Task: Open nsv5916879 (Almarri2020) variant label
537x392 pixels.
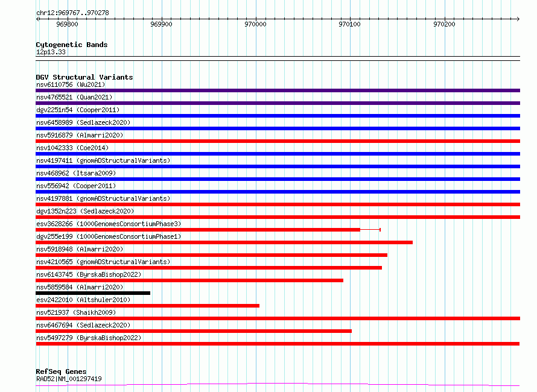Action: pos(80,135)
